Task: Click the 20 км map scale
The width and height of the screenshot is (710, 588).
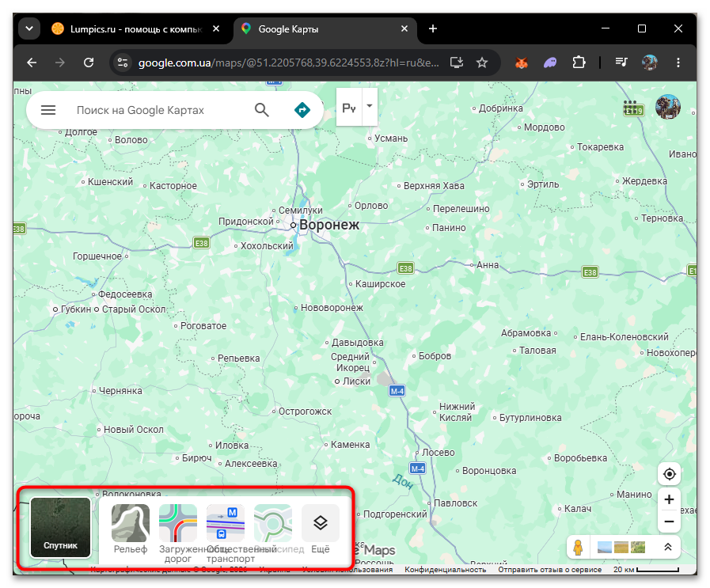Action: (x=646, y=570)
